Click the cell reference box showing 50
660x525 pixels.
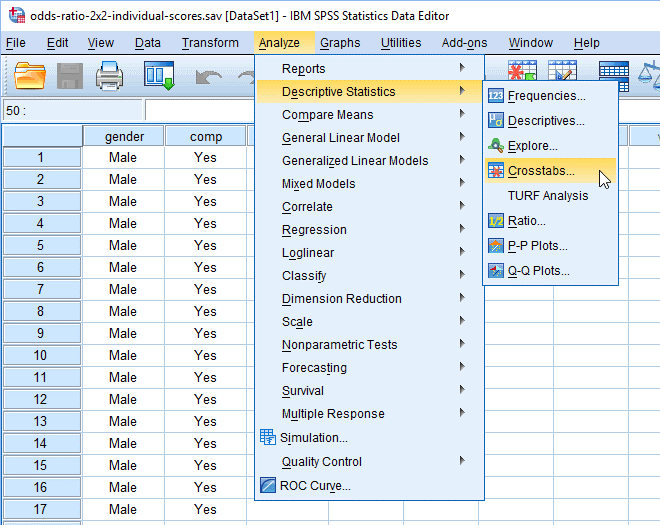[x=70, y=110]
